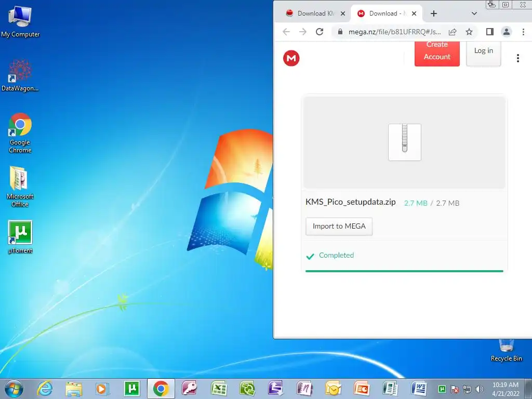This screenshot has width=532, height=399.
Task: Launch Internet Explorer from the taskbar
Action: pyautogui.click(x=45, y=389)
